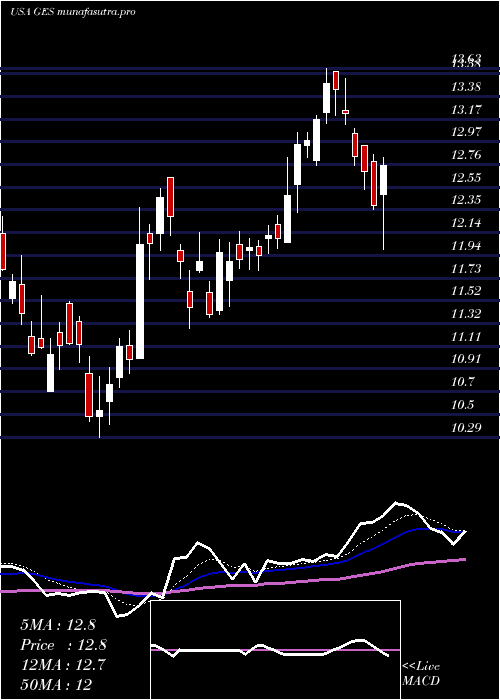500x700 pixels.
Task: Click the 11.52 price axis label
Action: 466,291
